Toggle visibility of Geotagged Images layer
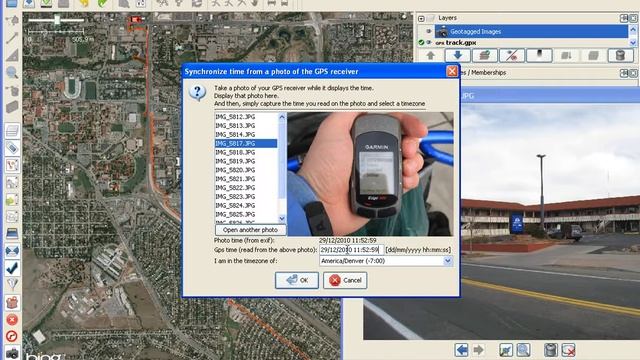The height and width of the screenshot is (360, 640). (x=429, y=31)
